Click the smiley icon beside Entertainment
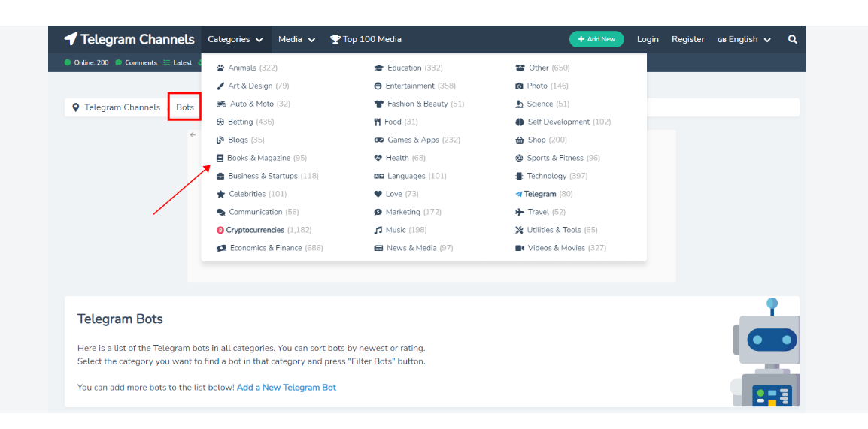The image size is (868, 429). (378, 86)
